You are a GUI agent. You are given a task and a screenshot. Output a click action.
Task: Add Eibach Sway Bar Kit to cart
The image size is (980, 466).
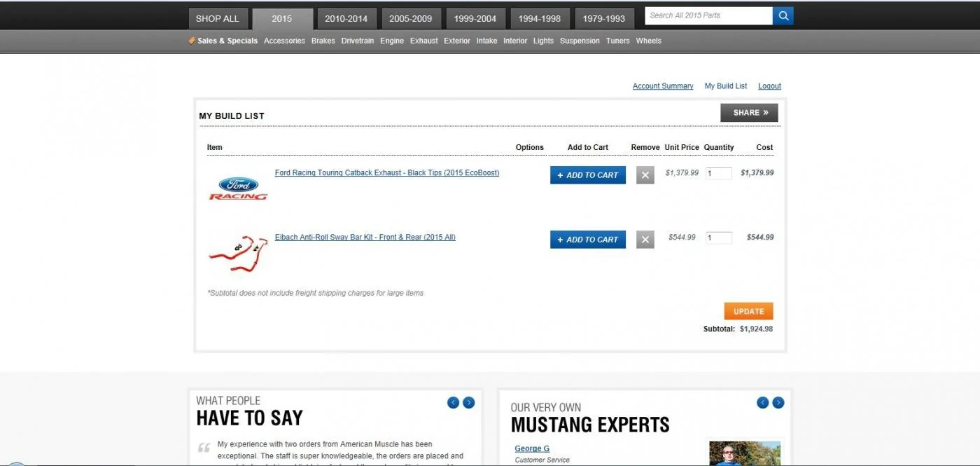pyautogui.click(x=588, y=240)
